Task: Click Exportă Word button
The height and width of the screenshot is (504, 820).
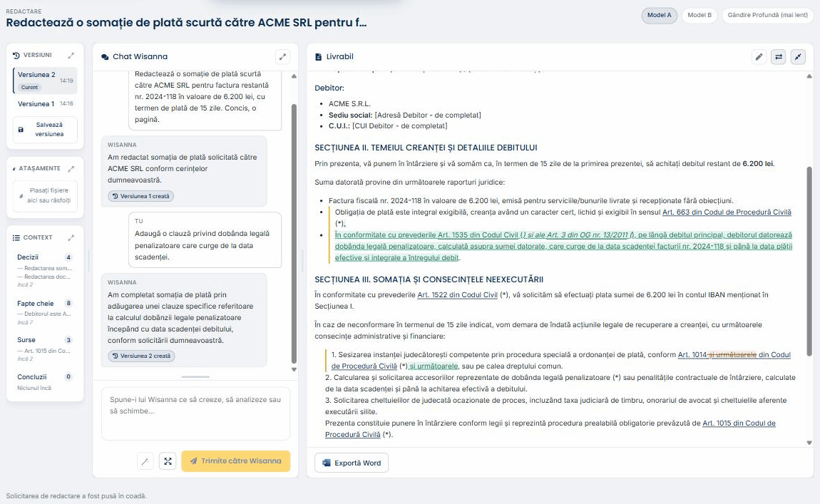Action: [352, 463]
